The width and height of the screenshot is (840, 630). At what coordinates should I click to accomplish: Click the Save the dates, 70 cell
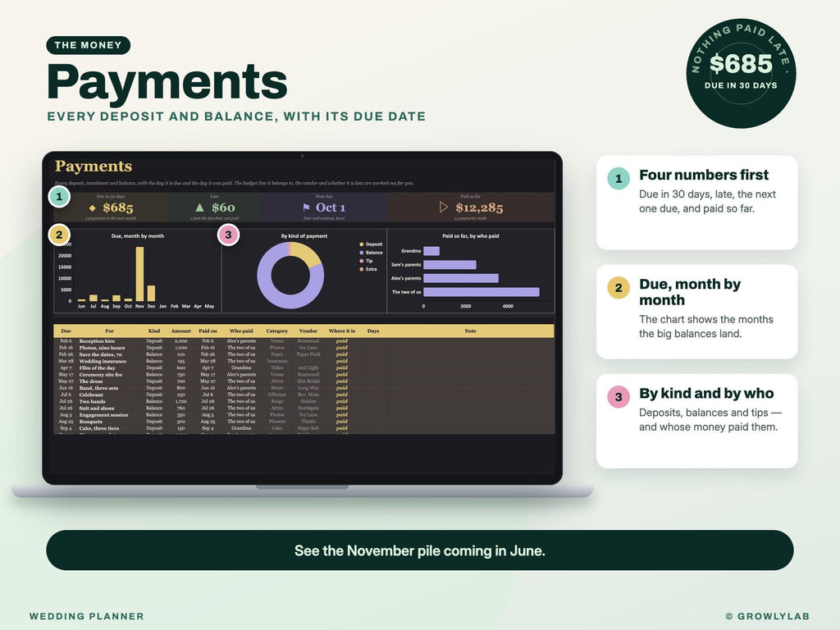(x=101, y=354)
